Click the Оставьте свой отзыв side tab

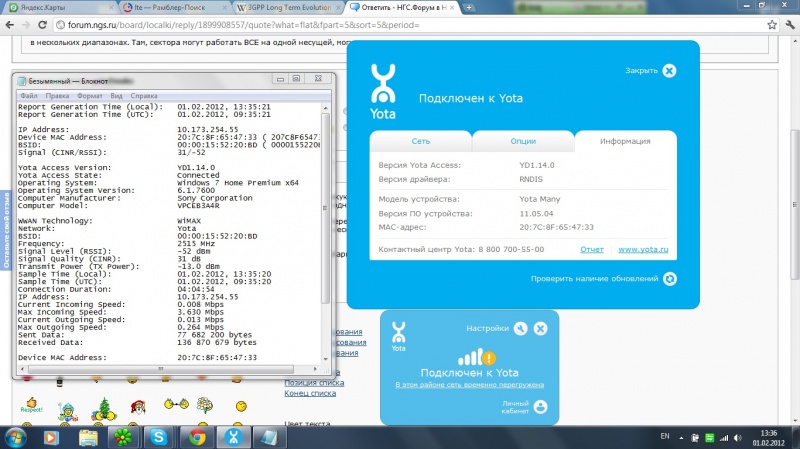click(6, 231)
